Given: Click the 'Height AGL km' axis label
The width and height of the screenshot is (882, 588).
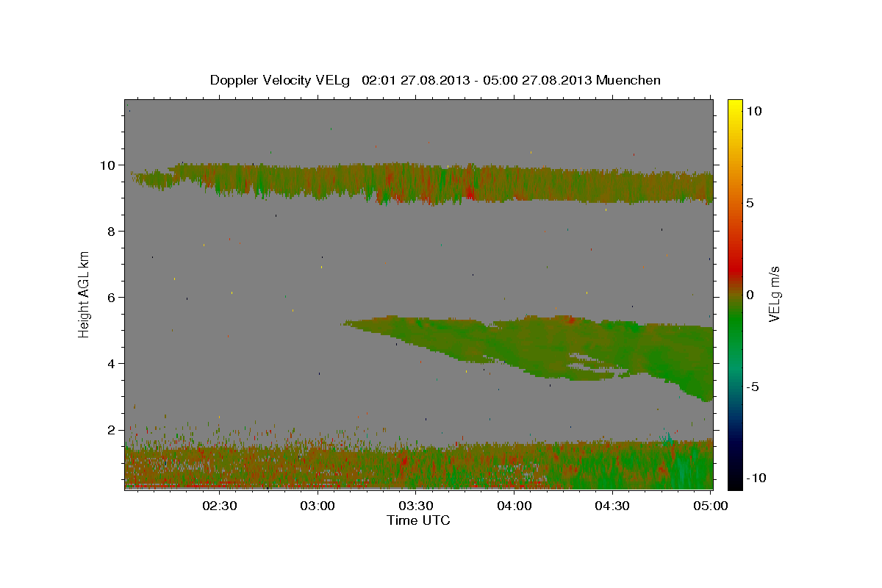Looking at the screenshot, I should coord(85,293).
